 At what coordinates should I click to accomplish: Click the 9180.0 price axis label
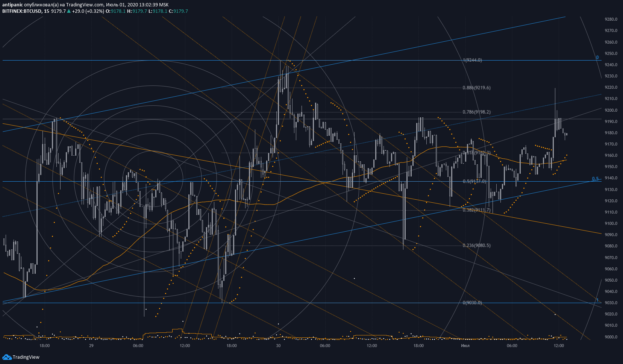click(611, 133)
